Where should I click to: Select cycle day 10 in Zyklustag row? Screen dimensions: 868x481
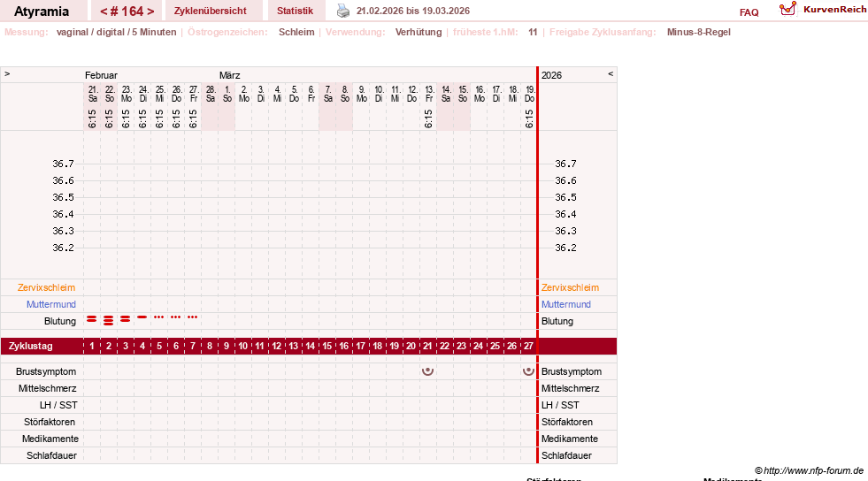(x=243, y=346)
